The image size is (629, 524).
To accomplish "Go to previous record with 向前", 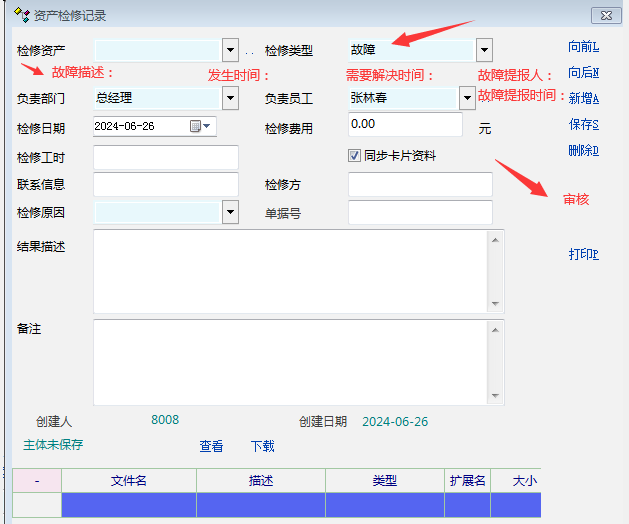I will tap(583, 47).
